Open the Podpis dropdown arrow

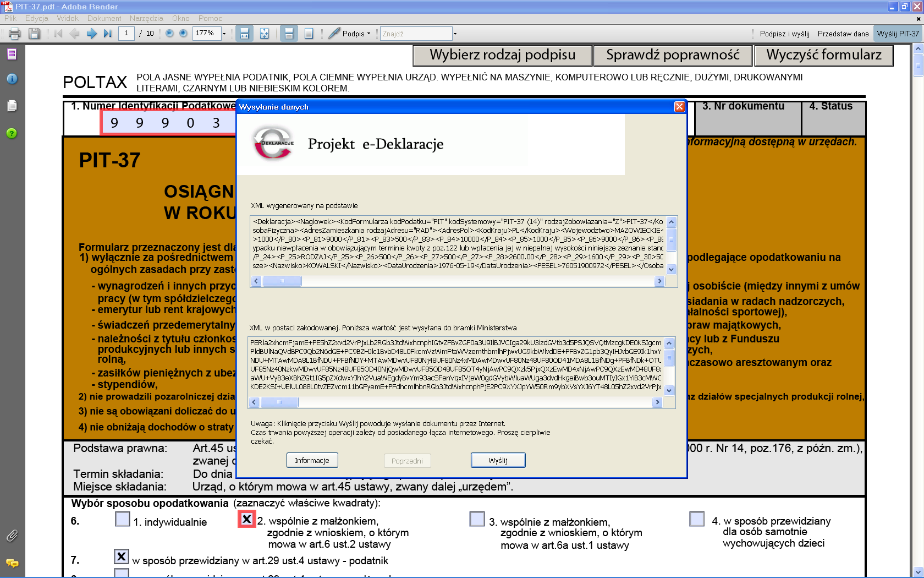[369, 34]
